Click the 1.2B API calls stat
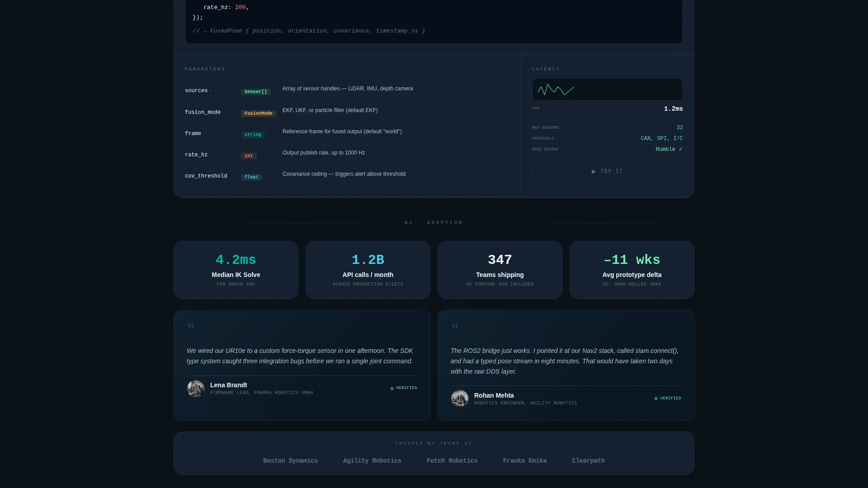 368,270
